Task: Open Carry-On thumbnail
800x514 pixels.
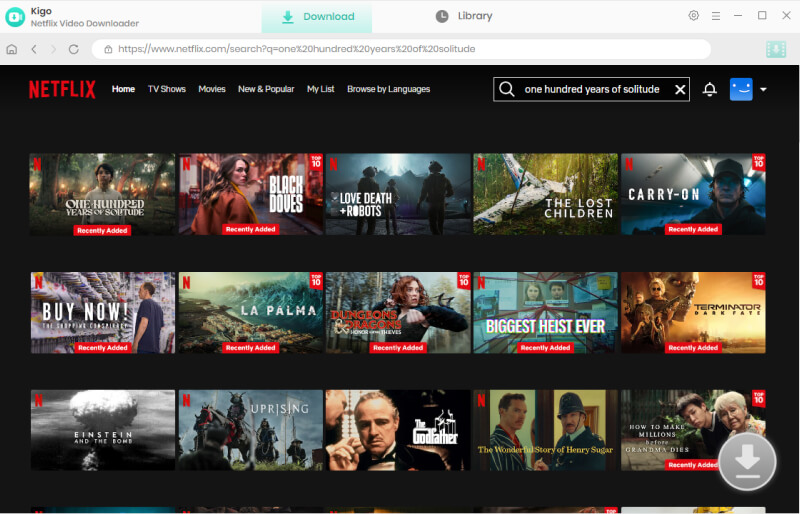Action: (x=693, y=194)
